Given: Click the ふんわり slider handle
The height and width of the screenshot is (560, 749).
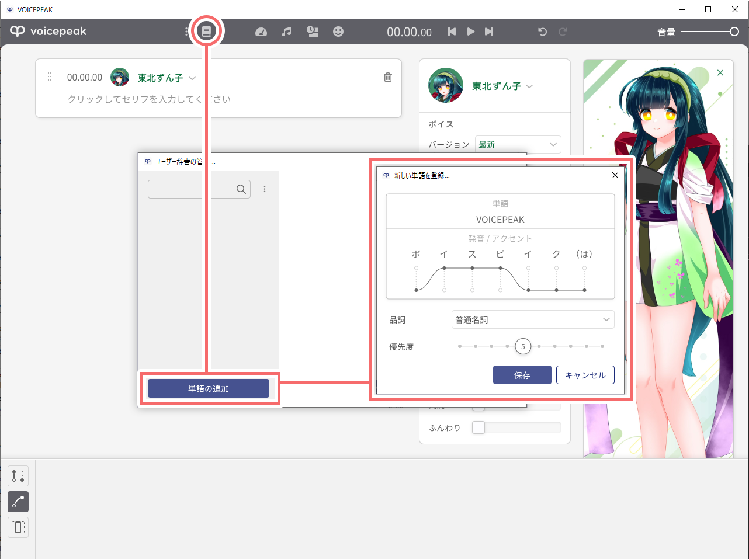Looking at the screenshot, I should click(x=478, y=427).
